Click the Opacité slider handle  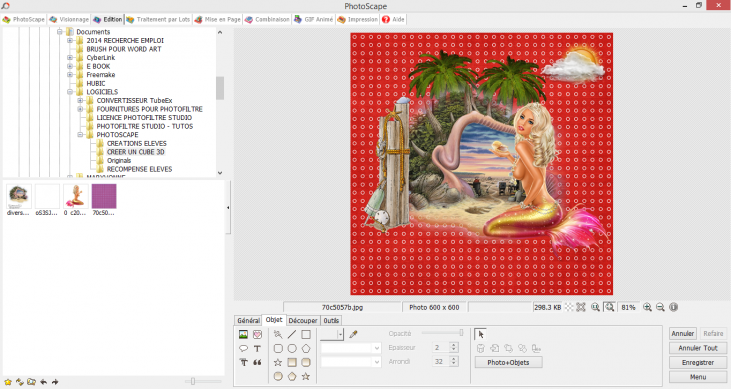[x=461, y=333]
